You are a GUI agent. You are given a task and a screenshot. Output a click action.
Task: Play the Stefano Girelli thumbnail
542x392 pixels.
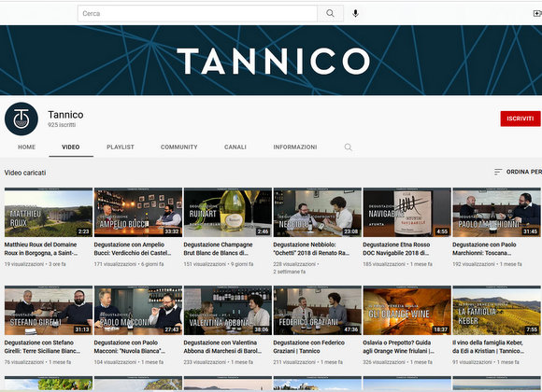click(49, 311)
